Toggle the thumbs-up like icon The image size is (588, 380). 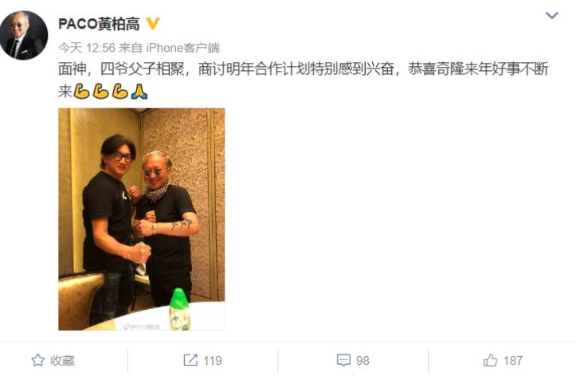[490, 360]
